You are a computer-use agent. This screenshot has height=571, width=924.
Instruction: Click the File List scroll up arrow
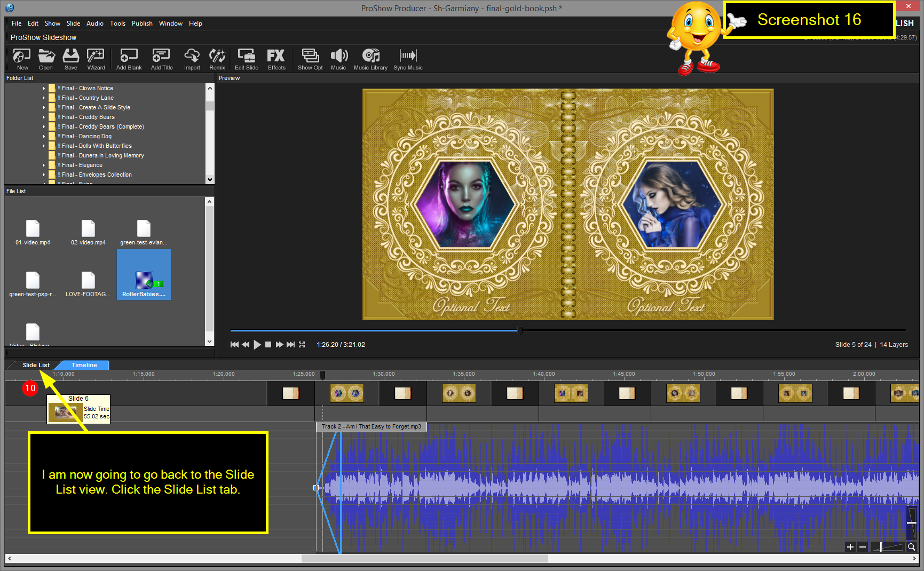pos(210,202)
